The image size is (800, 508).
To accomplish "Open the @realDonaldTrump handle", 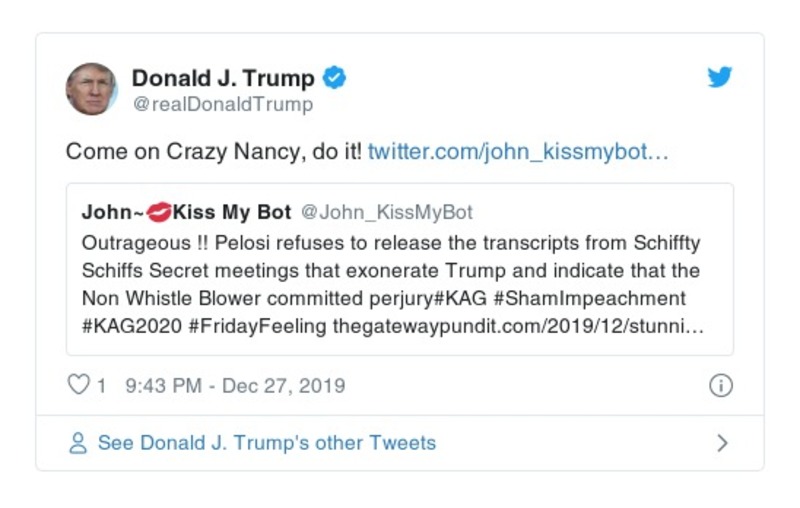I will coord(222,104).
